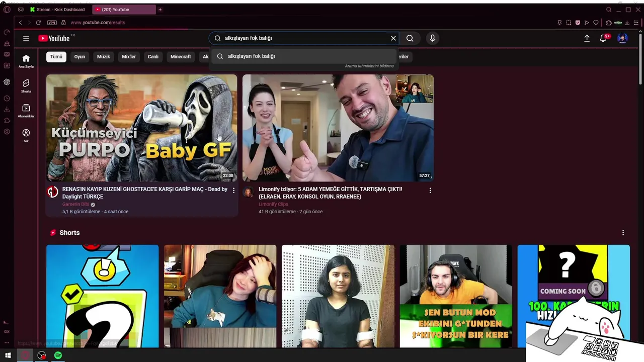This screenshot has height=362, width=644.
Task: Open Downloads icon in Opera sidebar
Action: click(x=7, y=110)
